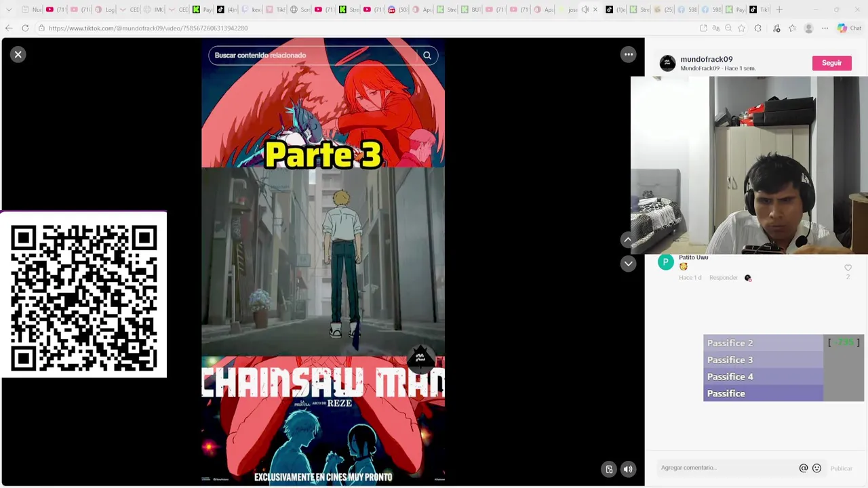Search related content magnifier icon
868x488 pixels.
click(427, 56)
